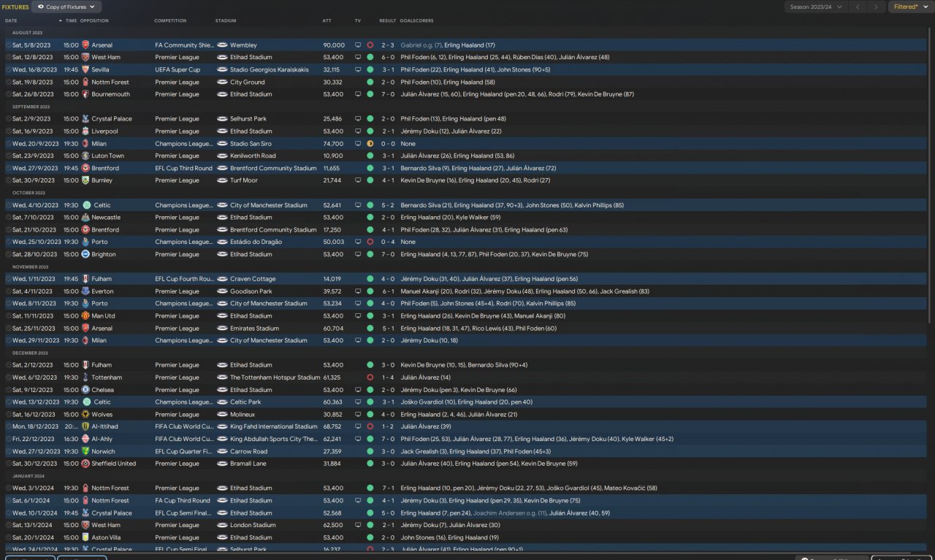935x560 pixels.
Task: Click the Everton club badge
Action: pos(85,291)
